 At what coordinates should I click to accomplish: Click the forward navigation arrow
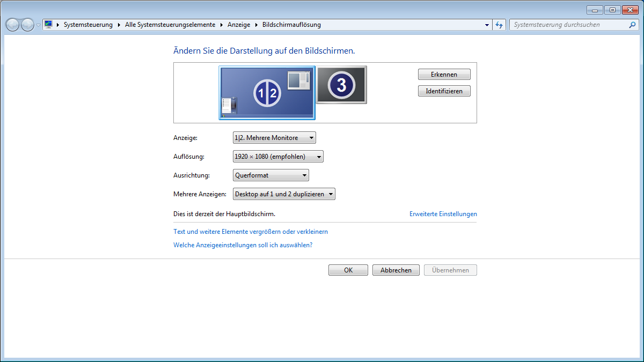(x=27, y=25)
